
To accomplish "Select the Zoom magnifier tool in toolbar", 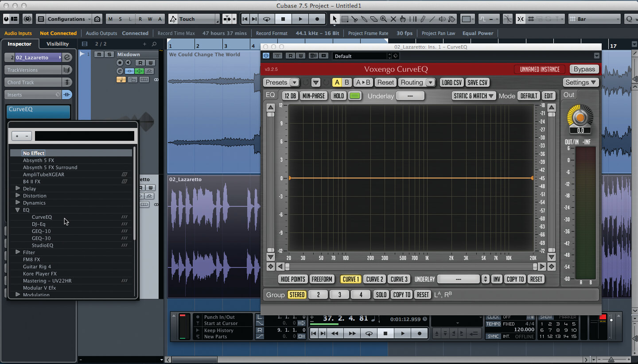I will click(x=383, y=19).
